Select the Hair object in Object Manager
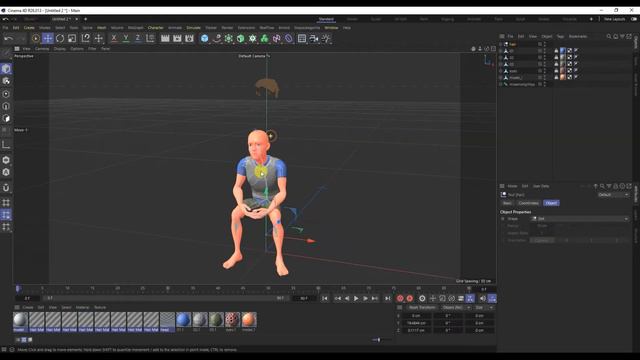This screenshot has height=360, width=640. [512, 44]
